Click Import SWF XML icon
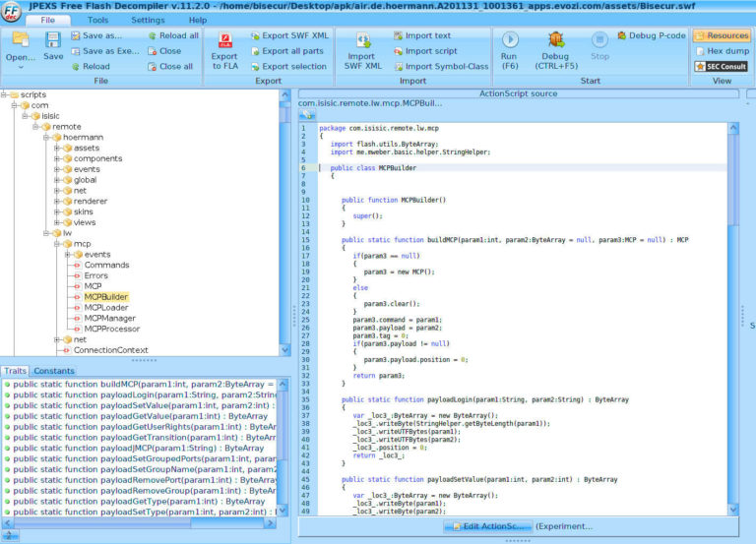Screen dimensions: 756x544 tap(362, 40)
